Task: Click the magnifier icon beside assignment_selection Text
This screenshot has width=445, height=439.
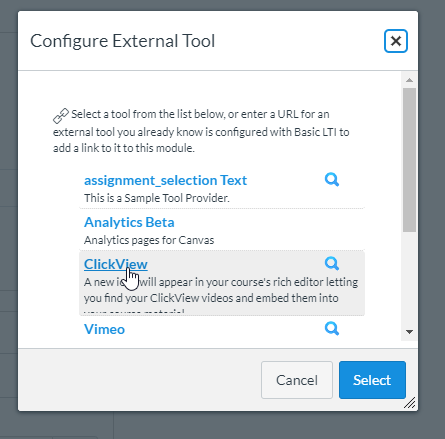Action: (332, 180)
